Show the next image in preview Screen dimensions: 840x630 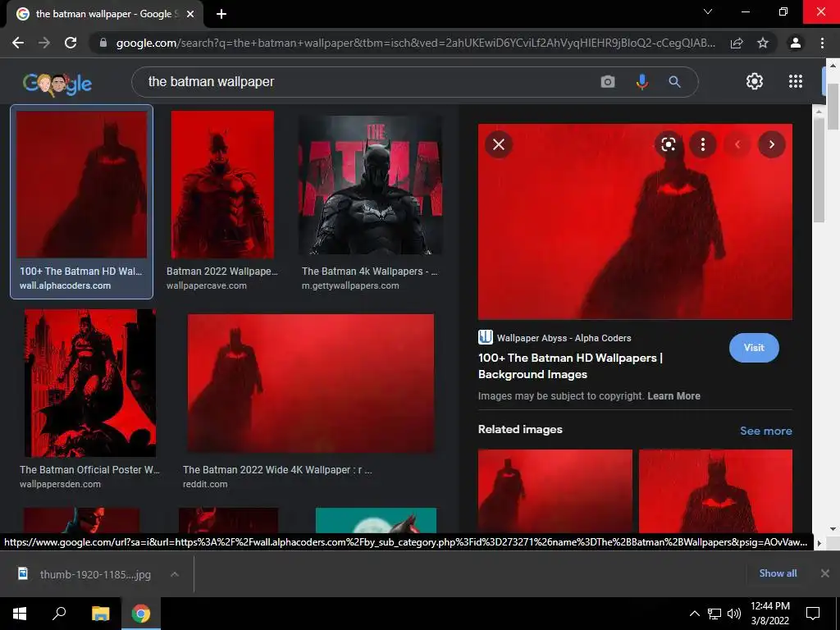tap(771, 144)
